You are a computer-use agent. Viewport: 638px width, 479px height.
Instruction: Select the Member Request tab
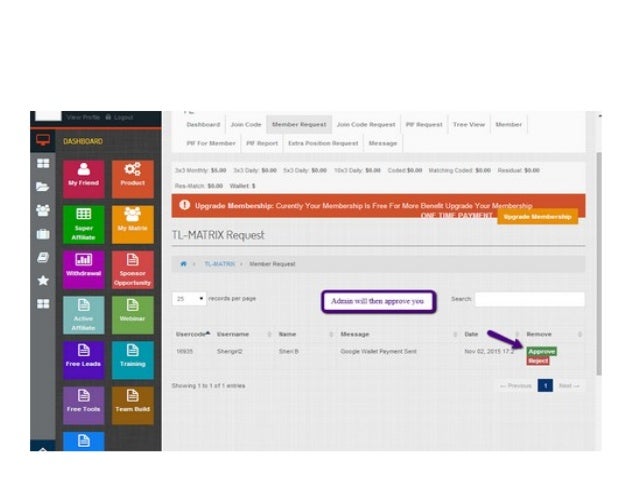click(x=299, y=125)
